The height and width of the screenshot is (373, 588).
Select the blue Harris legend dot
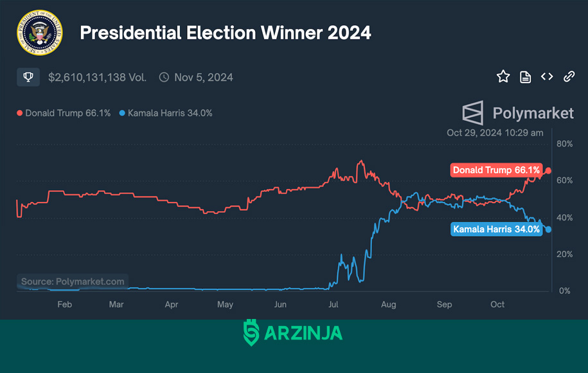122,113
